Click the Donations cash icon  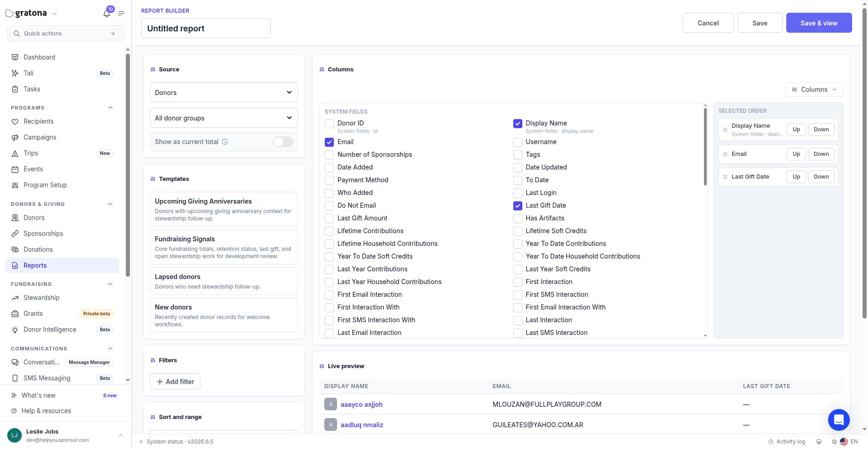pyautogui.click(x=15, y=249)
